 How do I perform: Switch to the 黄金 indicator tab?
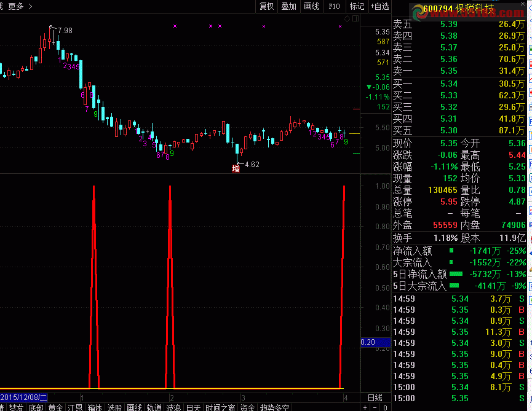pos(55,407)
